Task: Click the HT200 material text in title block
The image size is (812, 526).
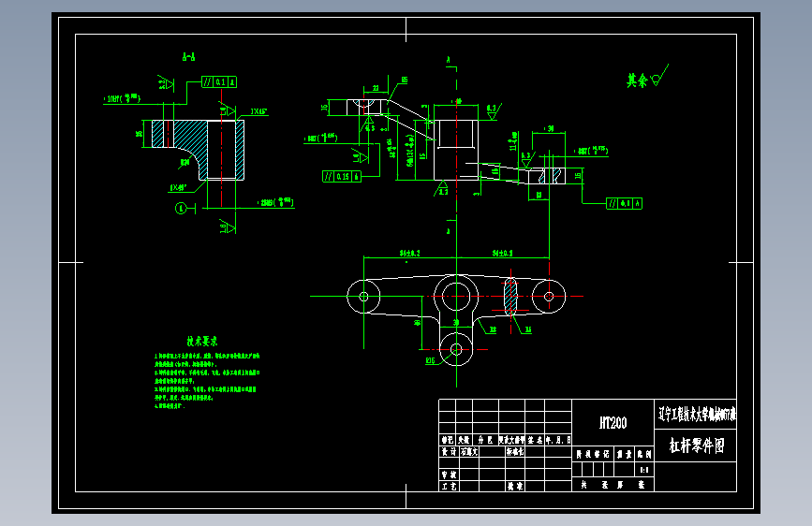Action: (613, 423)
